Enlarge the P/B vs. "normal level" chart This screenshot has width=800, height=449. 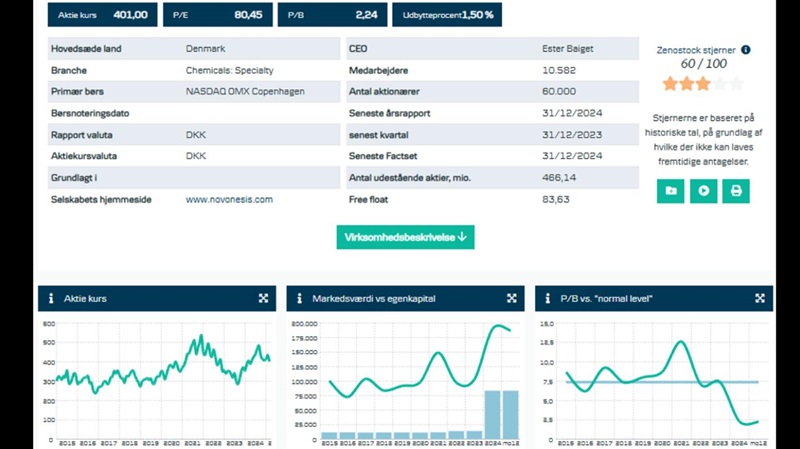(x=760, y=298)
